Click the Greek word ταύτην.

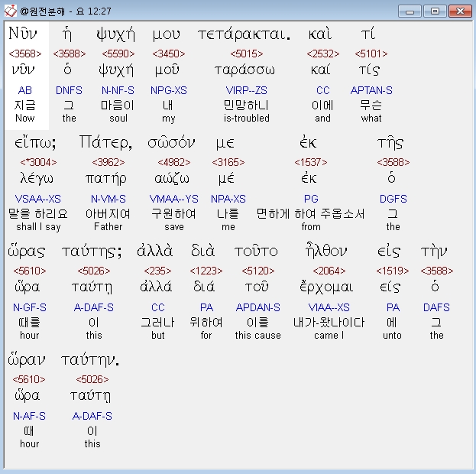click(x=90, y=360)
